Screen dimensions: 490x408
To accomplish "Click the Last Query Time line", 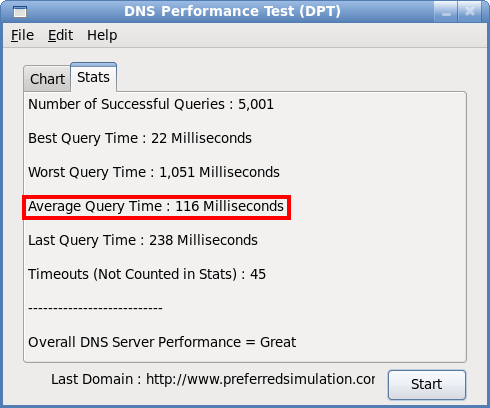I will [143, 240].
